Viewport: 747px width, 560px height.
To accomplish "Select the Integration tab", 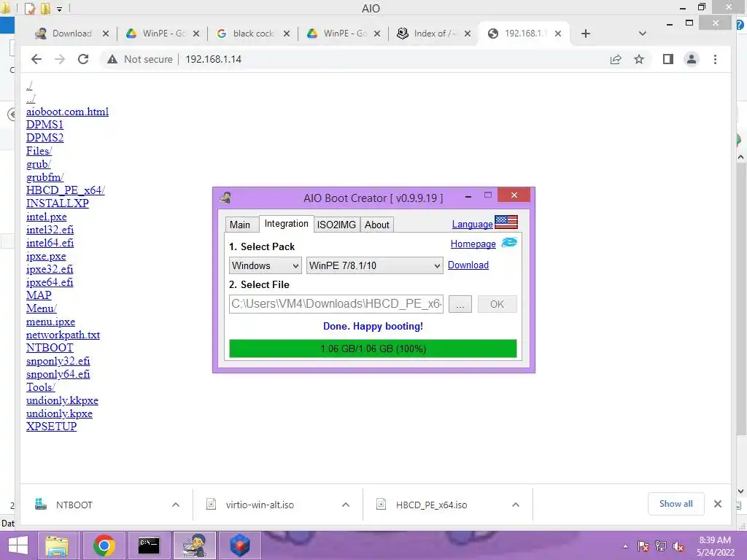I will [x=286, y=224].
